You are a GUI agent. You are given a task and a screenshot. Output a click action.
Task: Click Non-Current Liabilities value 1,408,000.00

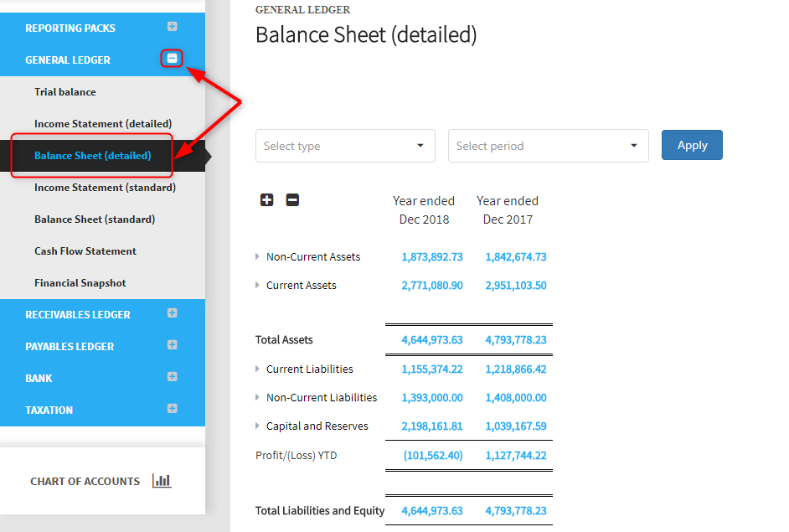pyautogui.click(x=516, y=398)
